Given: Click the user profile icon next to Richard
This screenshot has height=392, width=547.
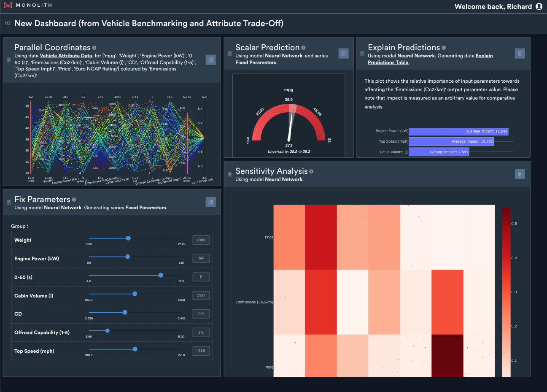Looking at the screenshot, I should tap(539, 6).
